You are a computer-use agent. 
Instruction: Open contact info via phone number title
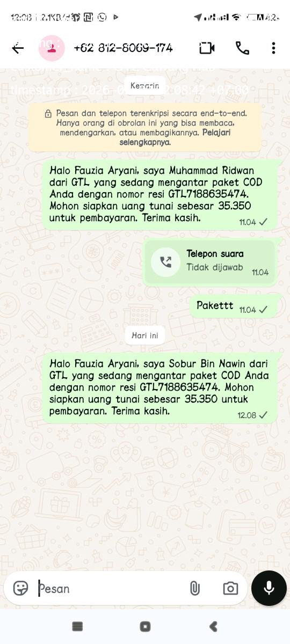[x=123, y=48]
